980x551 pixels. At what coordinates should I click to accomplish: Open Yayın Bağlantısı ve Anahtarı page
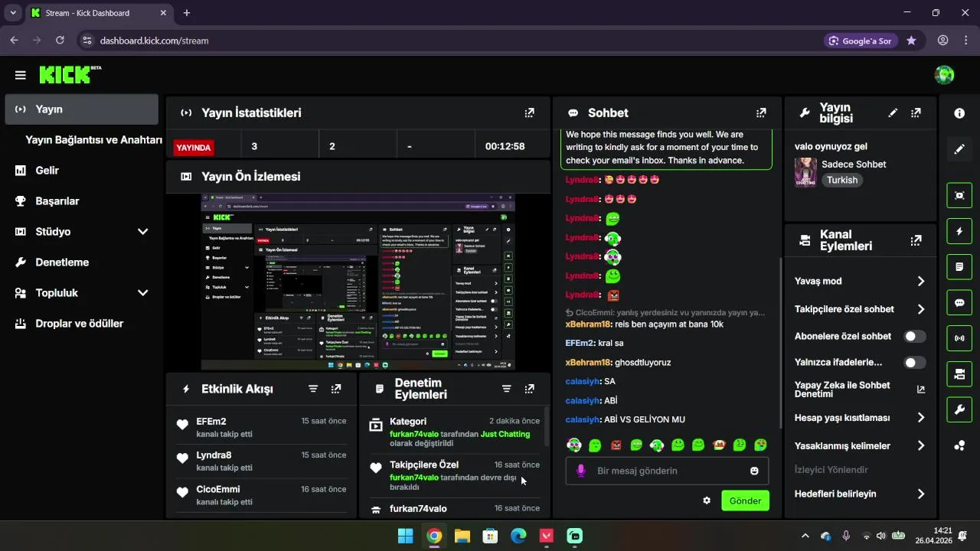pos(93,140)
